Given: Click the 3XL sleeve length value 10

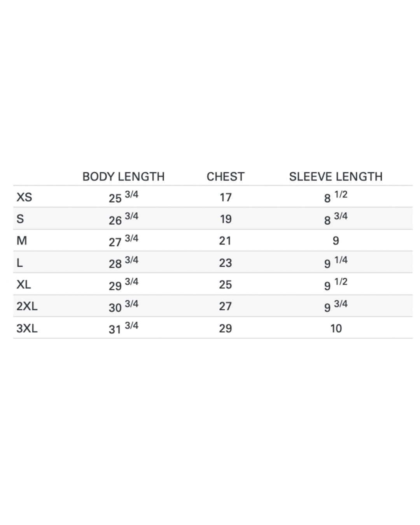Looking at the screenshot, I should 336,329.
